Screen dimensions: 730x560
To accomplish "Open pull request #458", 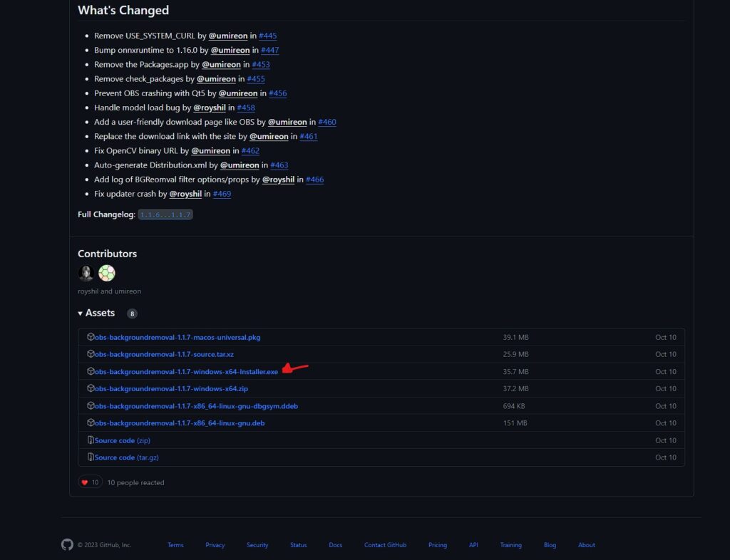I will coord(246,108).
